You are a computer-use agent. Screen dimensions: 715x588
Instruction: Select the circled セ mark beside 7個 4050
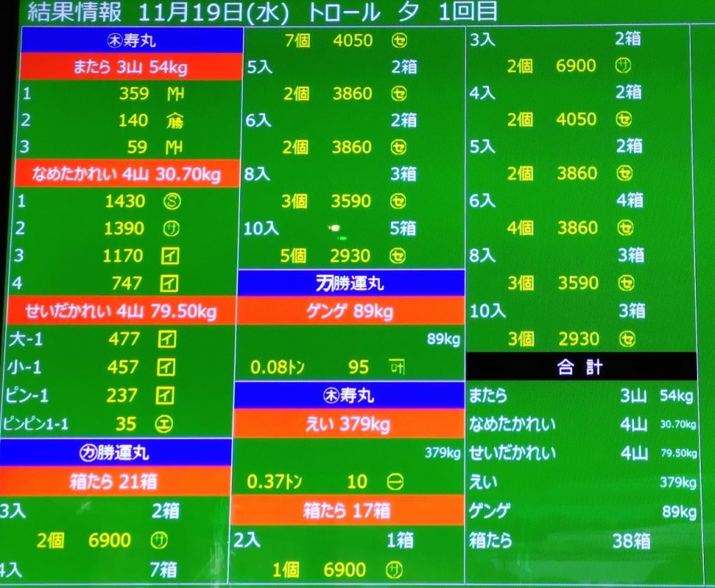400,41
